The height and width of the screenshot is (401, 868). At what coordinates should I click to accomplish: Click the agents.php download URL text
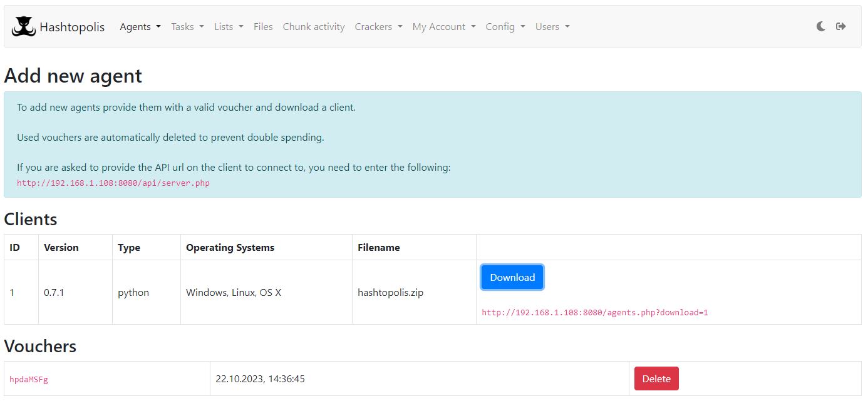pos(594,313)
